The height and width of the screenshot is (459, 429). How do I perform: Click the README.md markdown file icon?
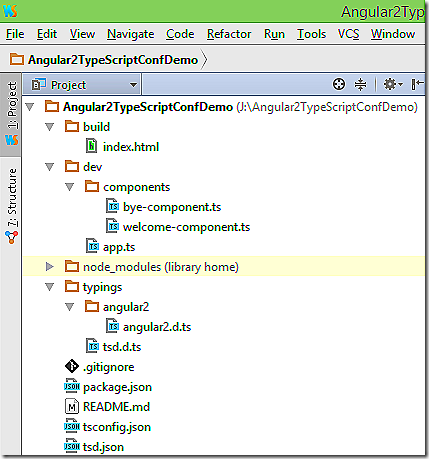pos(72,406)
